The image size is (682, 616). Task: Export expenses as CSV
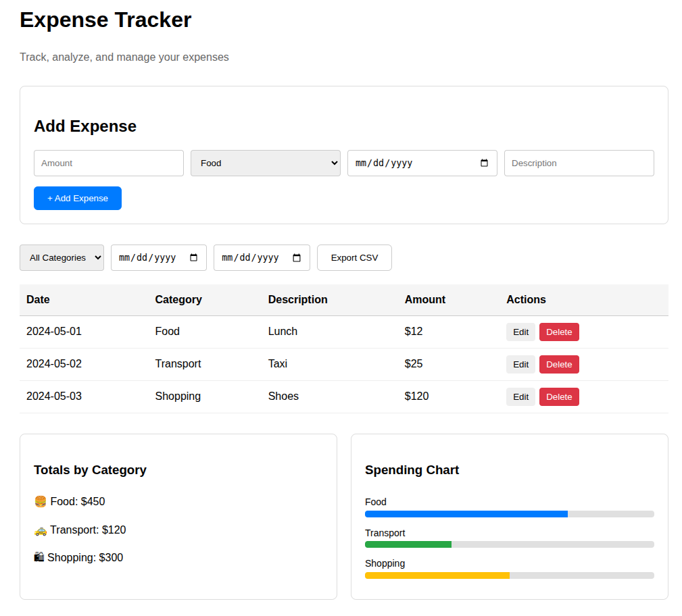354,257
